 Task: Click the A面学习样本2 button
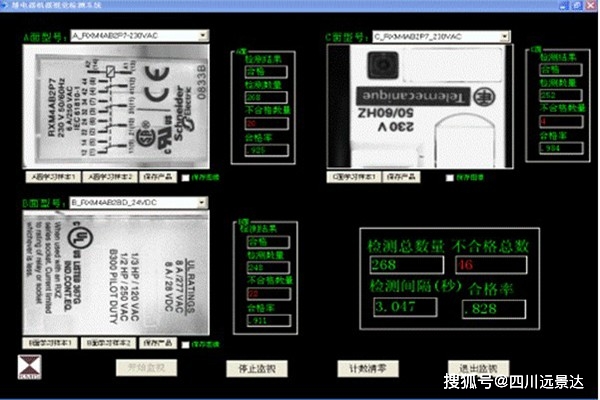tap(109, 177)
